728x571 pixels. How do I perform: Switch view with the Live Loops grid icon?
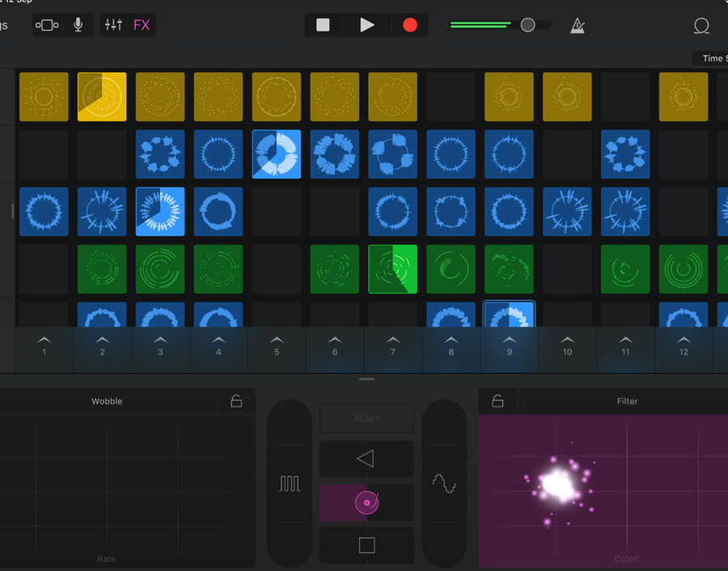pos(47,24)
